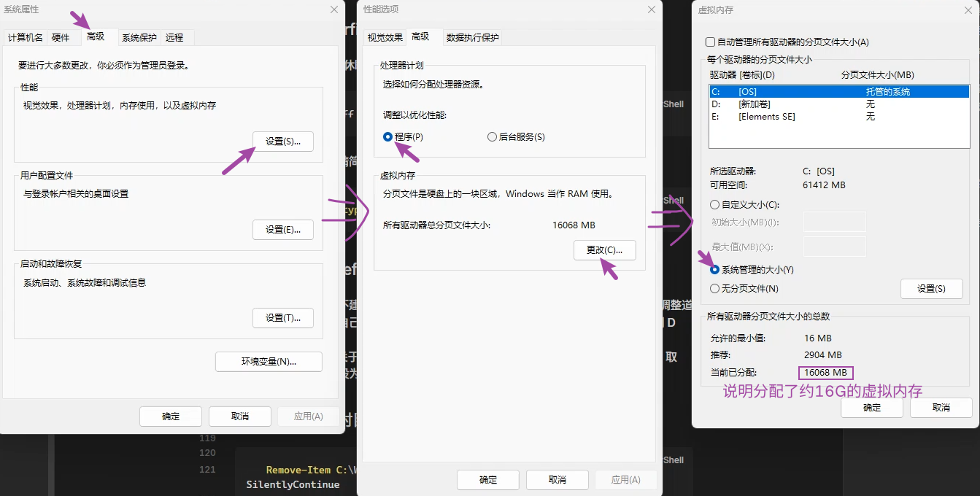This screenshot has width=980, height=496.
Task: Click the 初始大小(MB) input field
Action: (x=834, y=222)
